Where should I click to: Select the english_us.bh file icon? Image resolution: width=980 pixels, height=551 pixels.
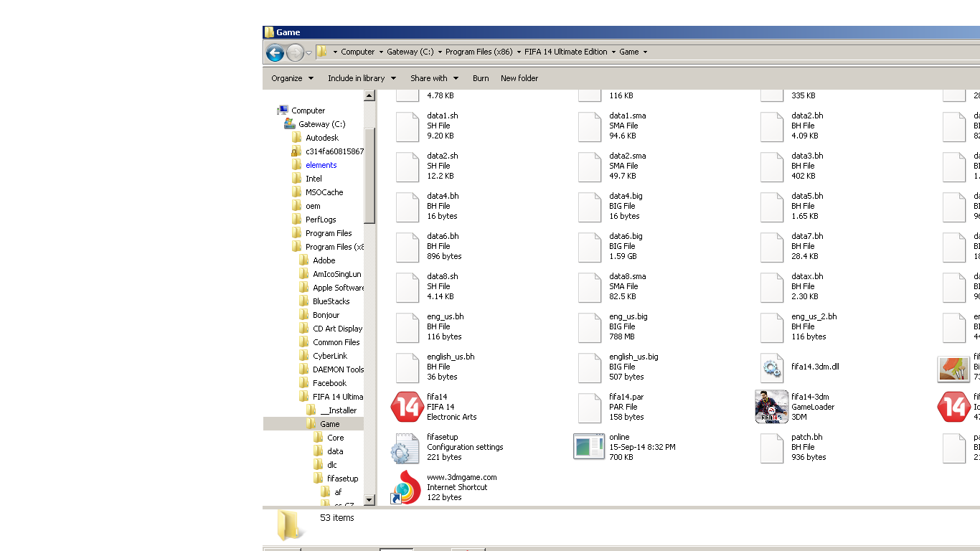click(x=407, y=368)
